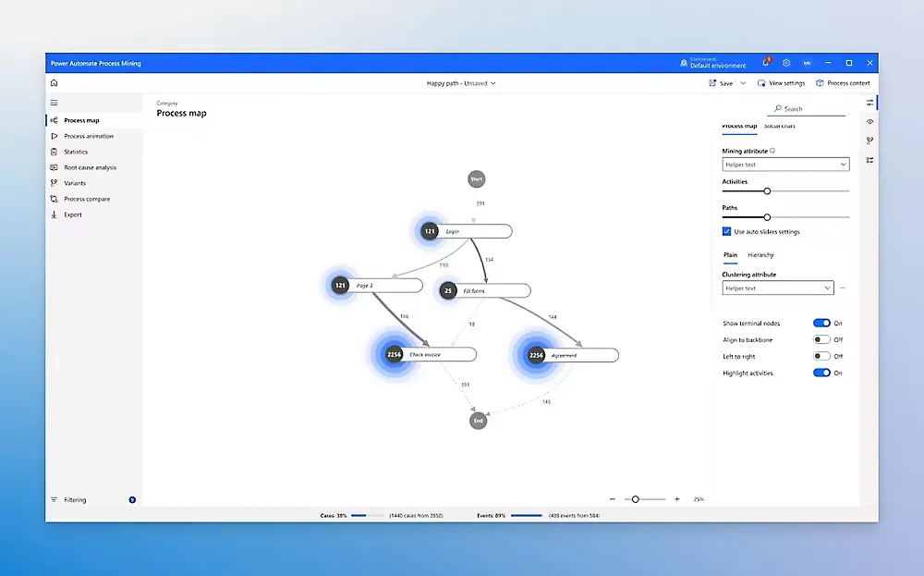This screenshot has height=576, width=924.
Task: Click the eye icon in right rail
Action: [869, 122]
